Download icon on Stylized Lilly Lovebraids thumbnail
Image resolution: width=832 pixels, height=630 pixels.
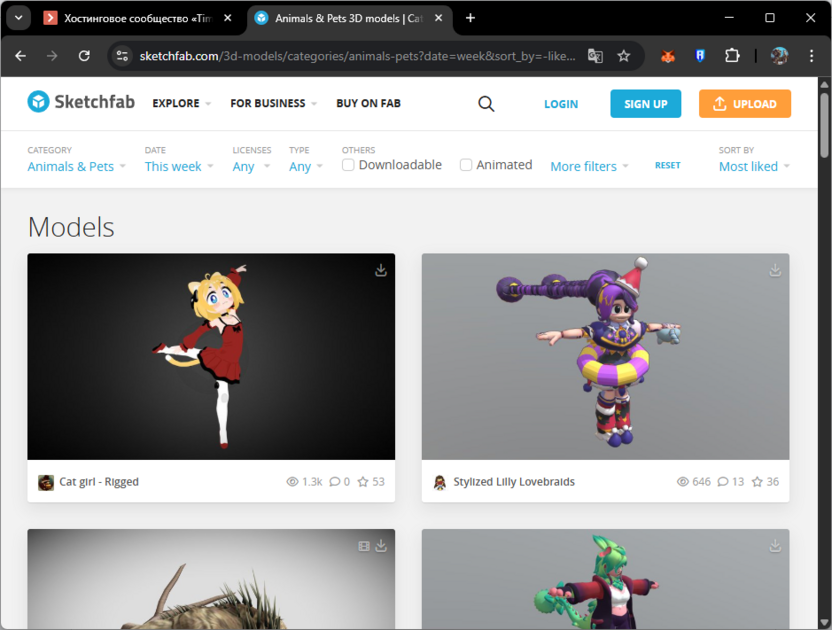coord(775,270)
